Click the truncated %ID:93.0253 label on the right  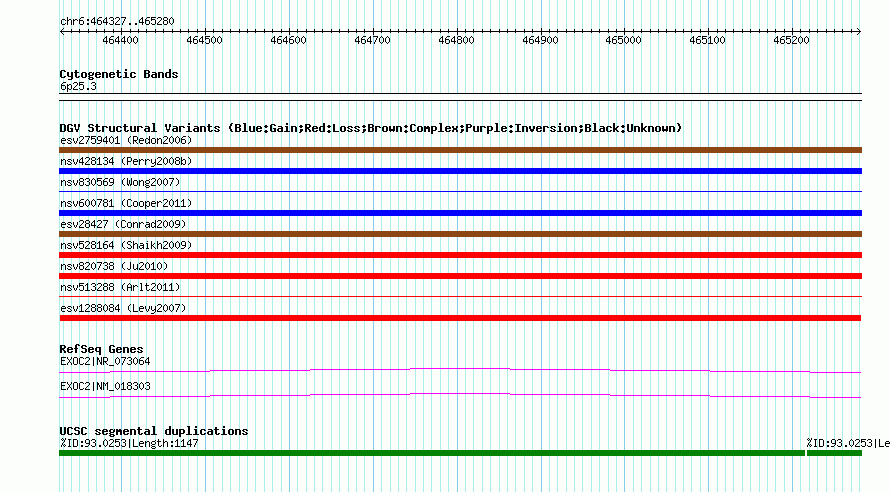click(x=848, y=443)
